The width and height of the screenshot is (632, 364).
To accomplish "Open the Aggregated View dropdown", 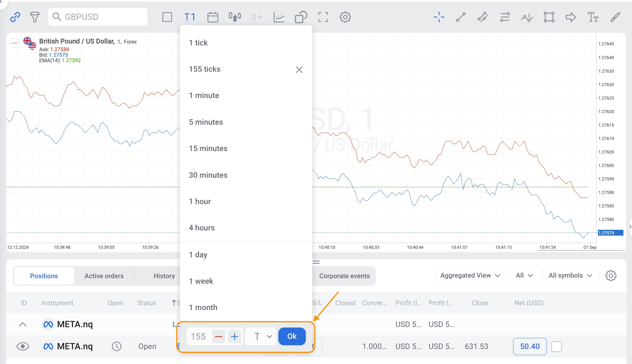I will (x=470, y=275).
